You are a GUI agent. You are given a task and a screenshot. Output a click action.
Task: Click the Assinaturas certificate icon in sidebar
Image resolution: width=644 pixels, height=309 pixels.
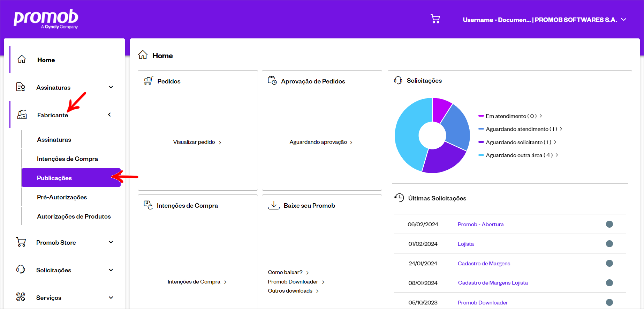click(x=21, y=87)
